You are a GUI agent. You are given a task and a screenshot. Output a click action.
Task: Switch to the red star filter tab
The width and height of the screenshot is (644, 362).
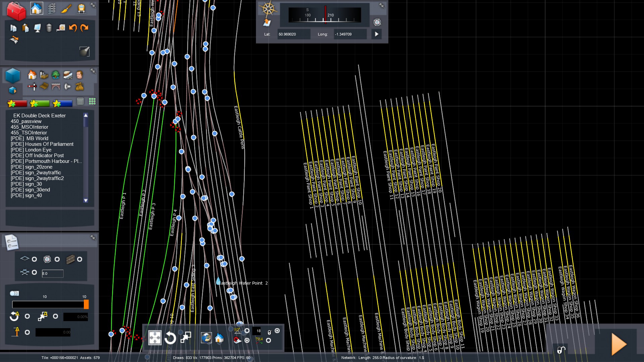(17, 104)
